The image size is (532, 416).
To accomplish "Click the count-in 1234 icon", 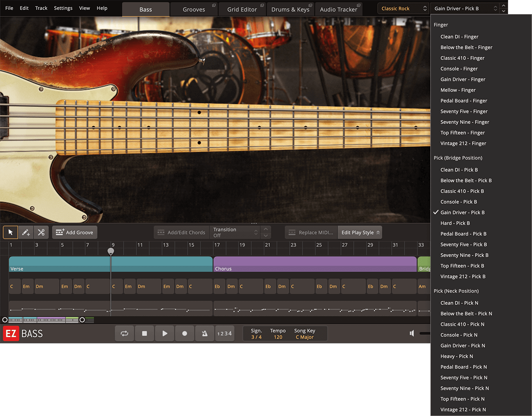I will click(x=225, y=333).
